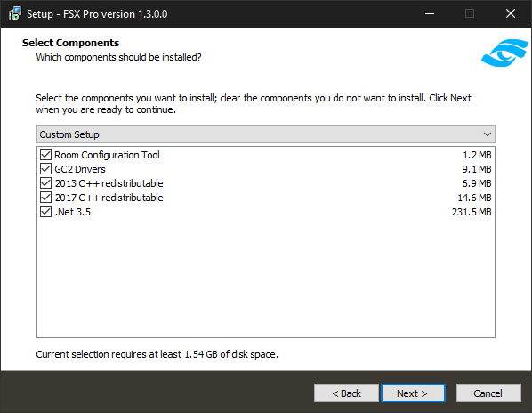Toggle the 2017 C++ redistributable checkbox

pyautogui.click(x=45, y=198)
